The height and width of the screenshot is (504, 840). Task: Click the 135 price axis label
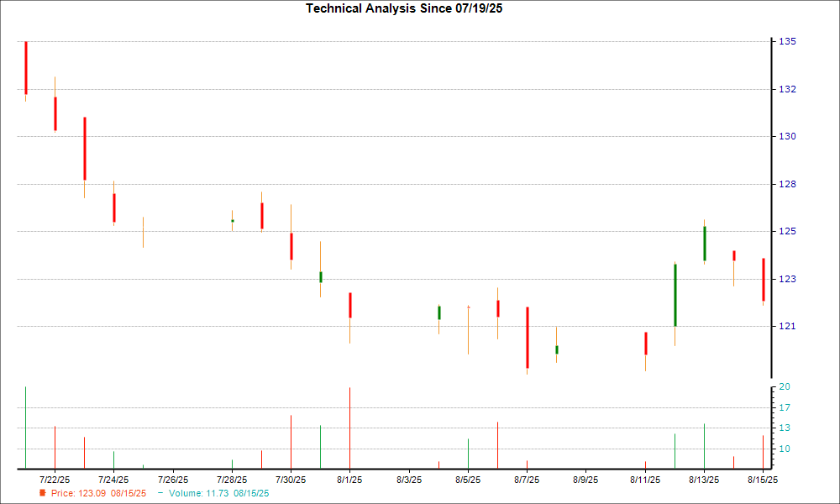click(x=788, y=41)
